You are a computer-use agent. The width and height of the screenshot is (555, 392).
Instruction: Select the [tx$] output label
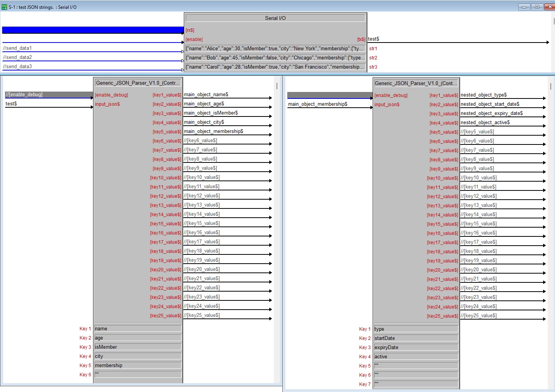(361, 39)
